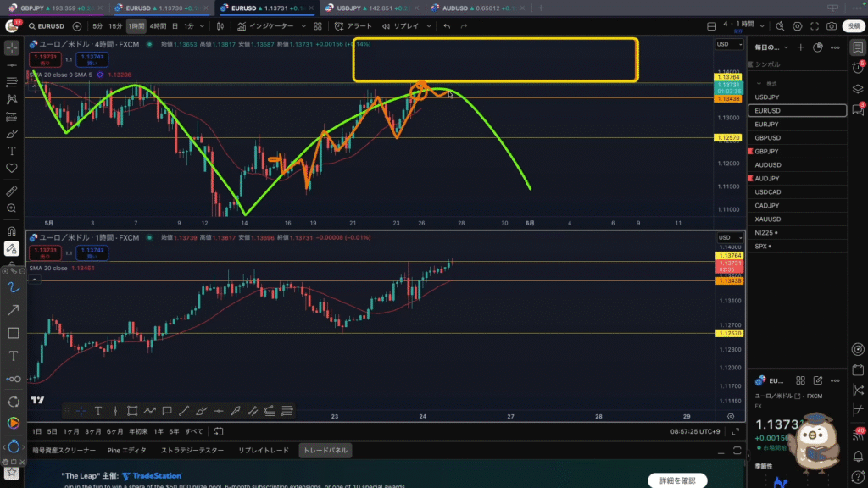
Task: Open the object tree layers icon
Action: [x=858, y=88]
